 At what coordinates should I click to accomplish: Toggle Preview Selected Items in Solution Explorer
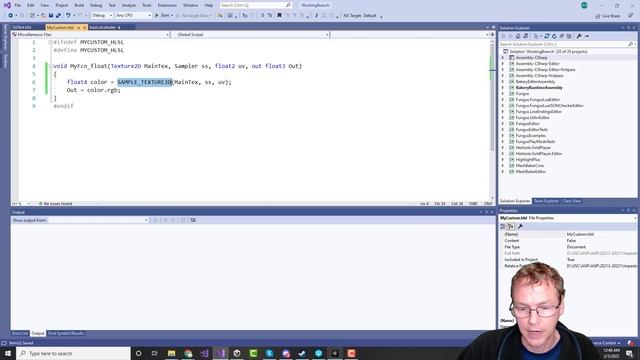587,36
